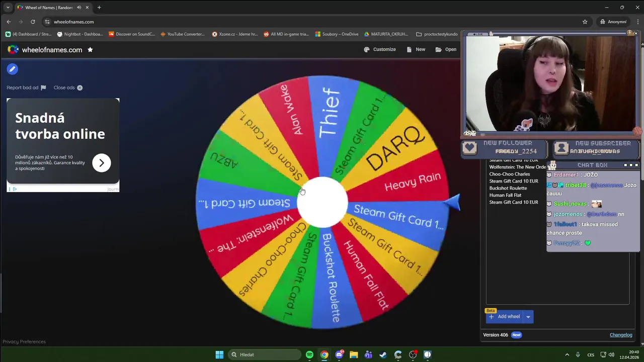This screenshot has width=644, height=362.
Task: Click the browser forward arrow
Action: point(21,22)
